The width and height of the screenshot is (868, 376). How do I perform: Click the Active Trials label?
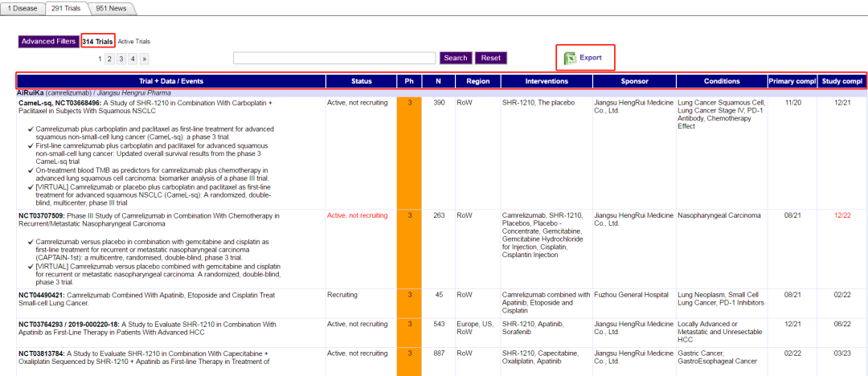click(134, 42)
